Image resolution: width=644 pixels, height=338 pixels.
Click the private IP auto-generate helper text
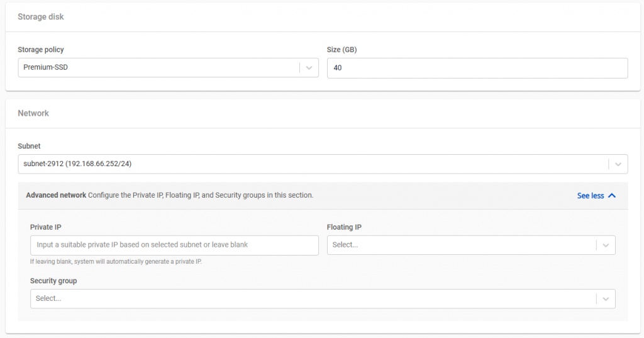116,262
